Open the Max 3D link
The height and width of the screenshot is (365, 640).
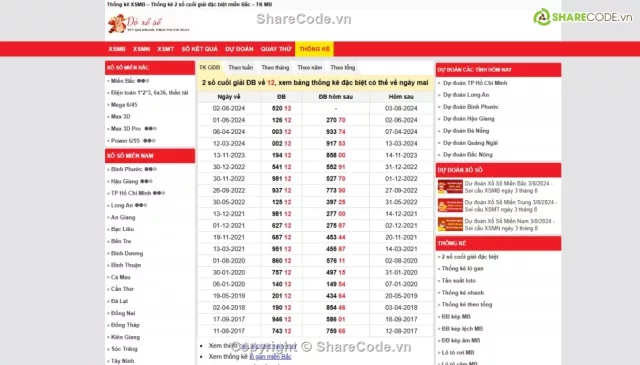[x=120, y=116]
